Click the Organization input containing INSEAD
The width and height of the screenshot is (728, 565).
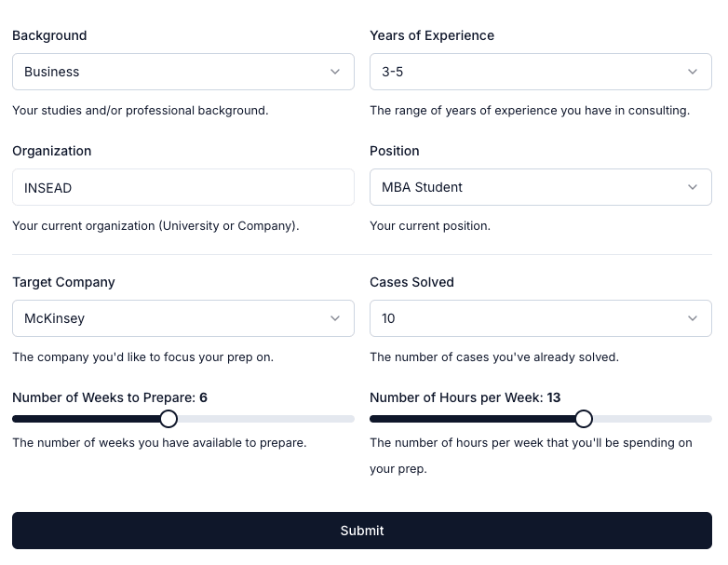183,187
